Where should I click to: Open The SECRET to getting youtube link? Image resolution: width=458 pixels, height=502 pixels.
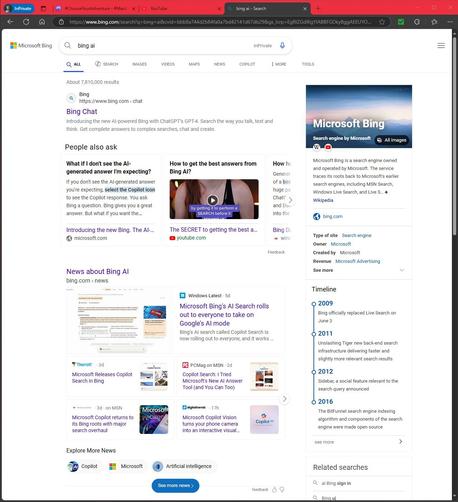click(x=213, y=230)
